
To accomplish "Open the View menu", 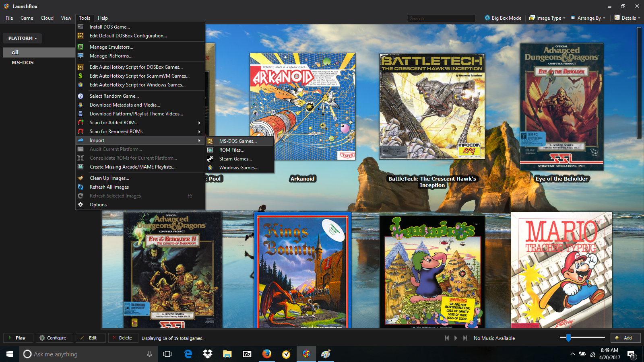I will (66, 18).
